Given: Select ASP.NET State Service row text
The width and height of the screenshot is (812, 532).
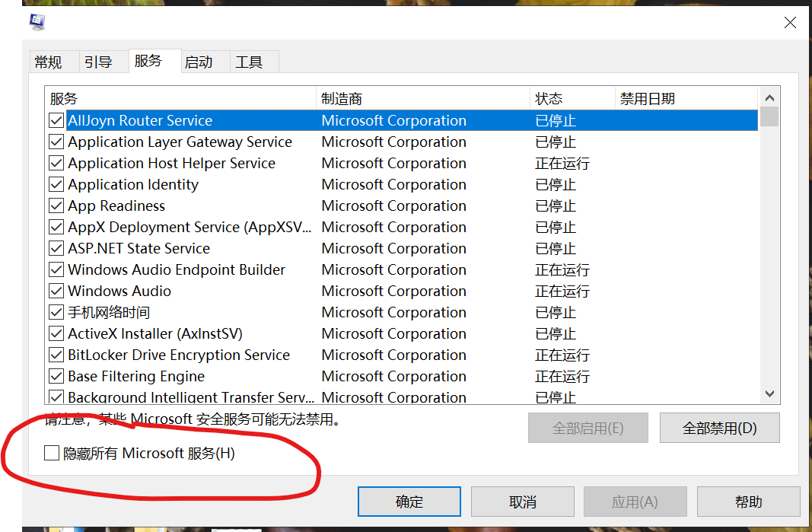Looking at the screenshot, I should [139, 248].
